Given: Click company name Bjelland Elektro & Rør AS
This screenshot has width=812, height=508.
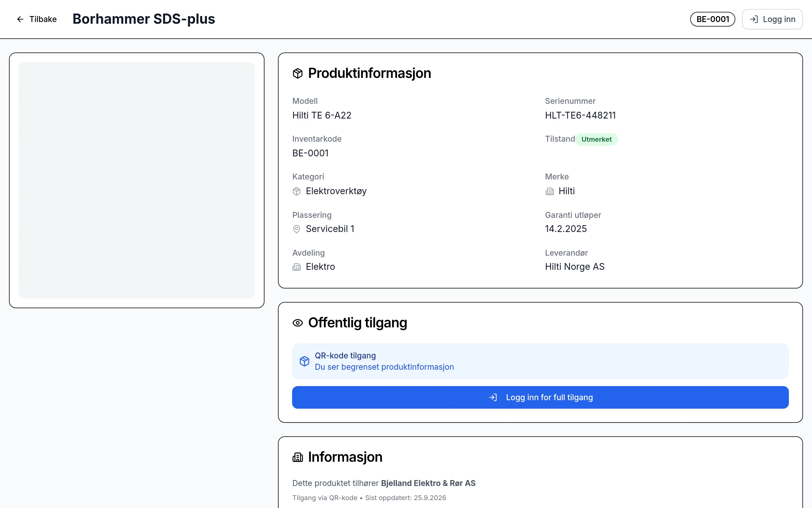Looking at the screenshot, I should point(428,483).
